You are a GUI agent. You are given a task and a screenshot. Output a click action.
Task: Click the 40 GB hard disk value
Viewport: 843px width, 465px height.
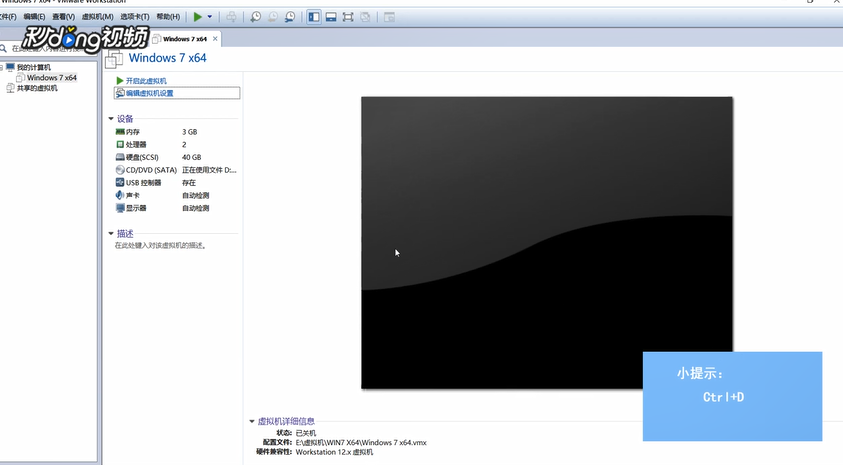pyautogui.click(x=191, y=158)
